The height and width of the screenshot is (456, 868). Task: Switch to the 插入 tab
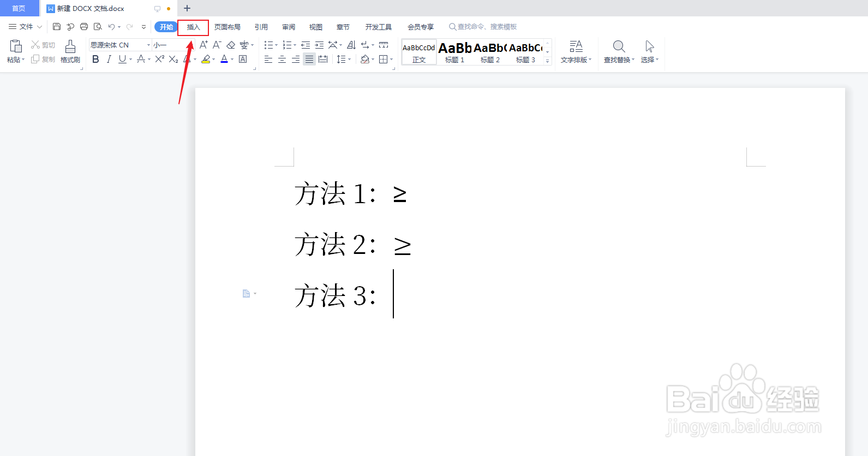[193, 27]
